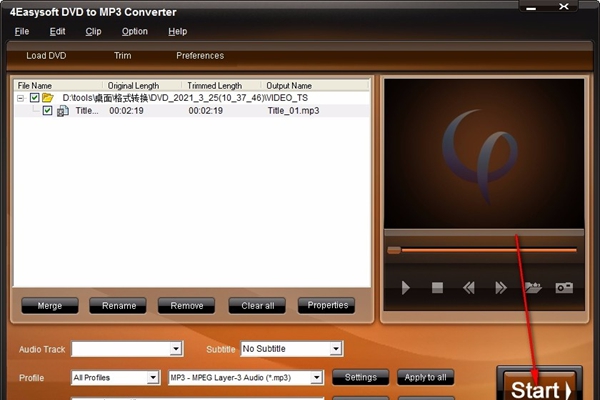Click the Output Name column header
This screenshot has width=600, height=400.
click(x=315, y=85)
